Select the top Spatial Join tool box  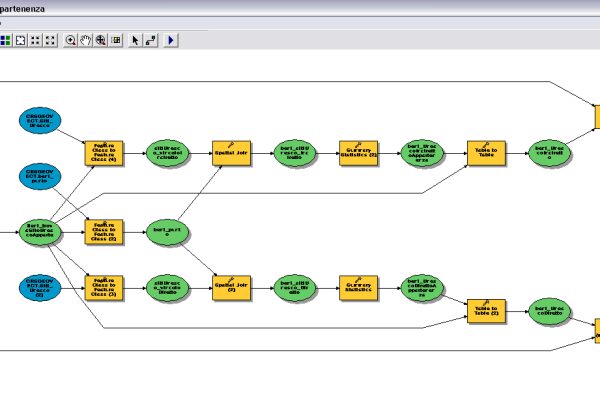(230, 153)
